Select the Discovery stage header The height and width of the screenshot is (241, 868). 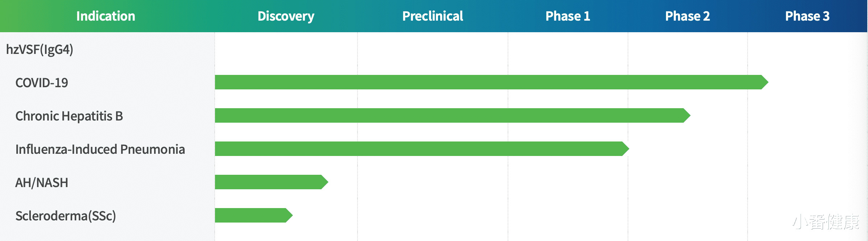point(286,16)
